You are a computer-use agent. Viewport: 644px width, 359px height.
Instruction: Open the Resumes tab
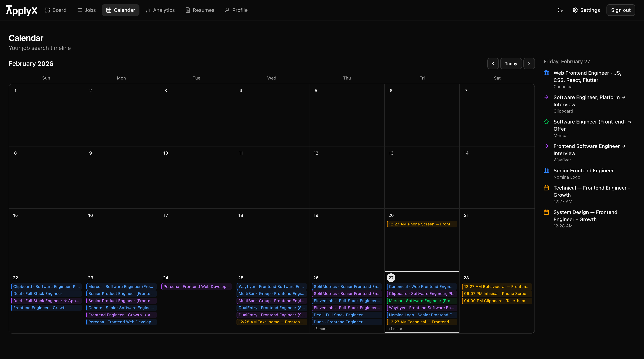pos(200,10)
